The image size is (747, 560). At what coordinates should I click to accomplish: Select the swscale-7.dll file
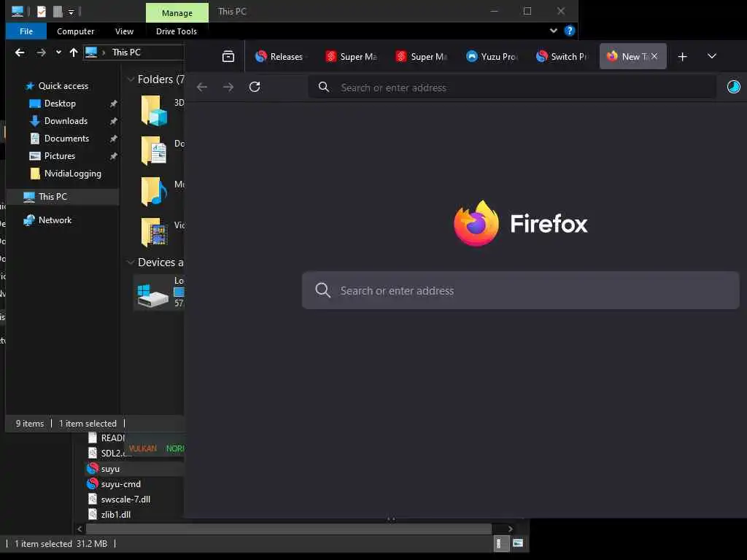click(125, 499)
